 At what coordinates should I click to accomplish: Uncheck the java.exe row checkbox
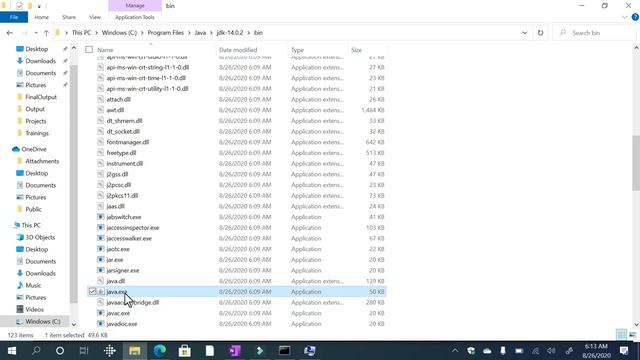pos(92,291)
